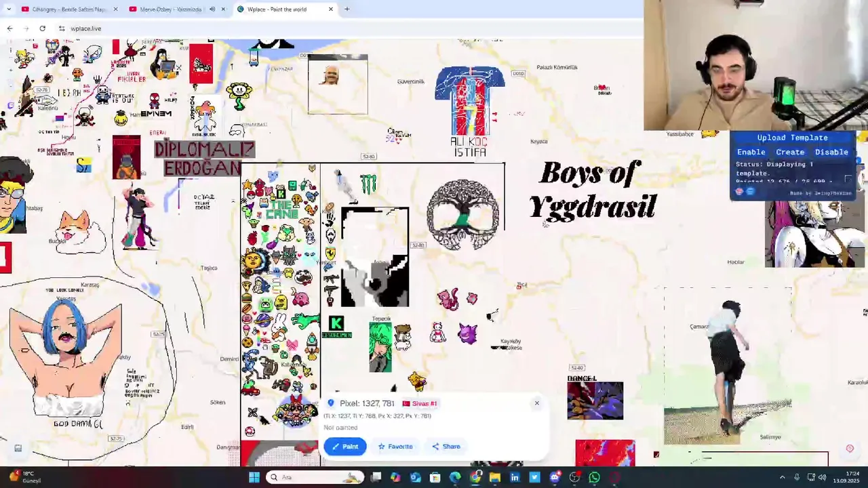
Task: Close the pixel info popup
Action: (x=536, y=403)
